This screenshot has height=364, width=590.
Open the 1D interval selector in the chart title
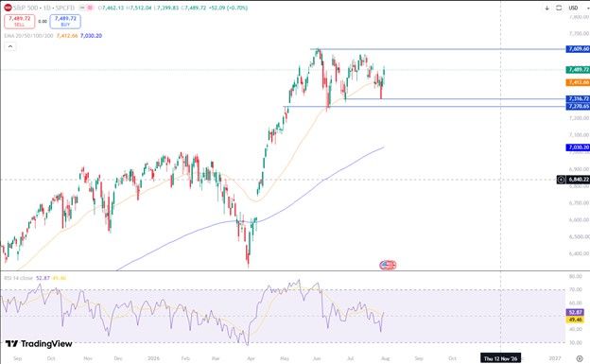[x=46, y=8]
